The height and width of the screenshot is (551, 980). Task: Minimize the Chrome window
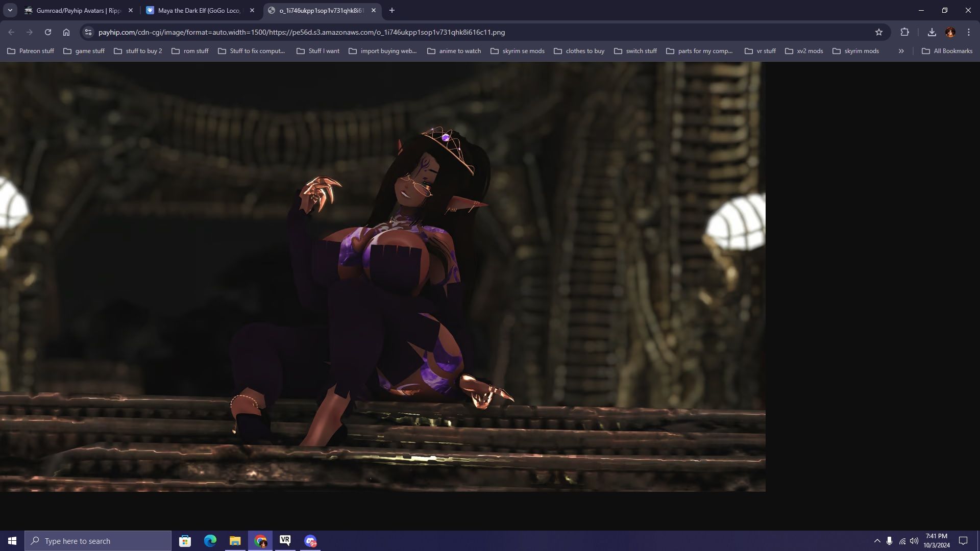tap(921, 10)
